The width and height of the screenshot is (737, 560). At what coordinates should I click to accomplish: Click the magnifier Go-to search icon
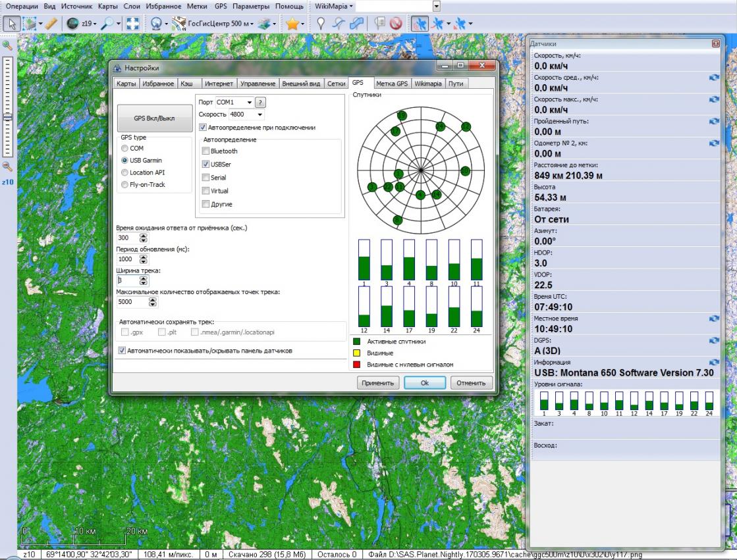[x=107, y=23]
